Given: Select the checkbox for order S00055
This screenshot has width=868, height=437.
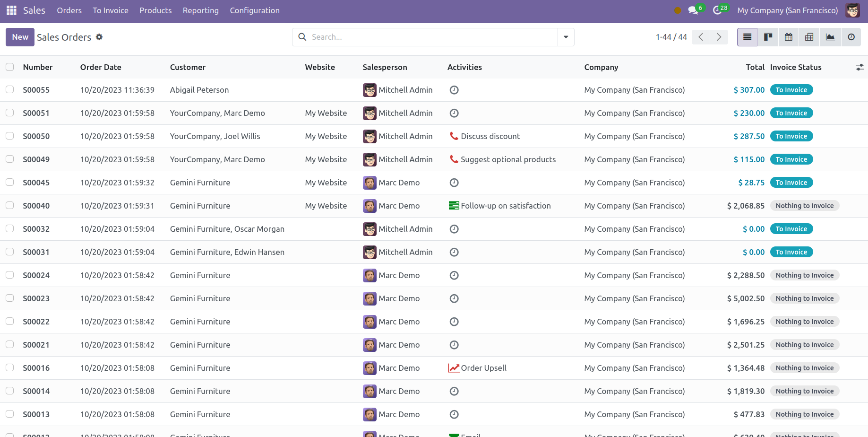Looking at the screenshot, I should coord(10,90).
